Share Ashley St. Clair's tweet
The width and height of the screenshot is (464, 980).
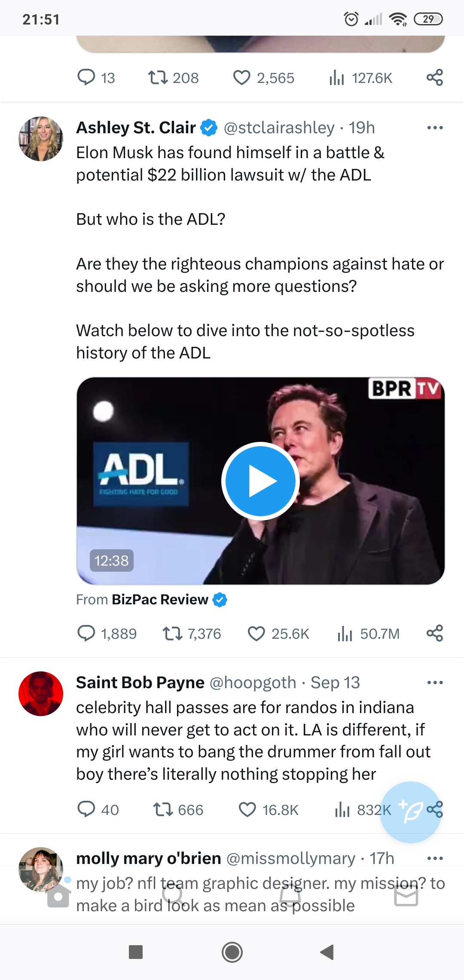pyautogui.click(x=435, y=634)
